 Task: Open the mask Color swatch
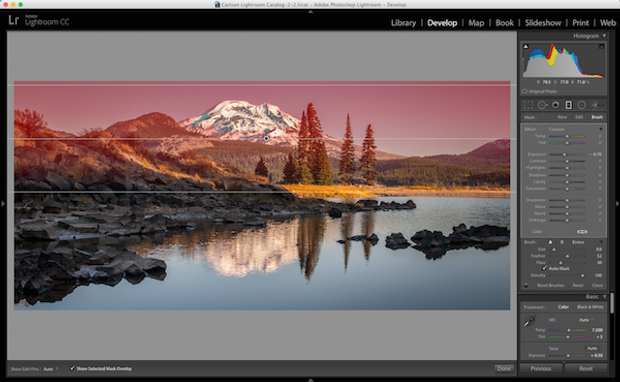[x=582, y=232]
